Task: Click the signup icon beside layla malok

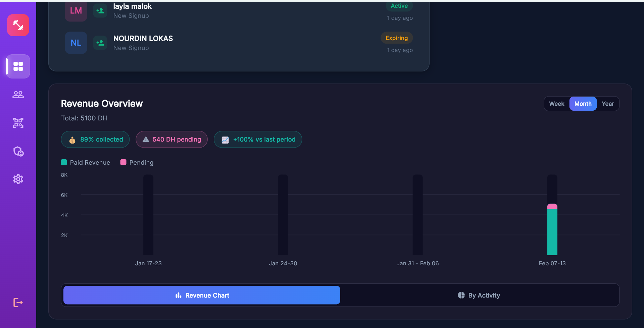Action: pos(100,11)
